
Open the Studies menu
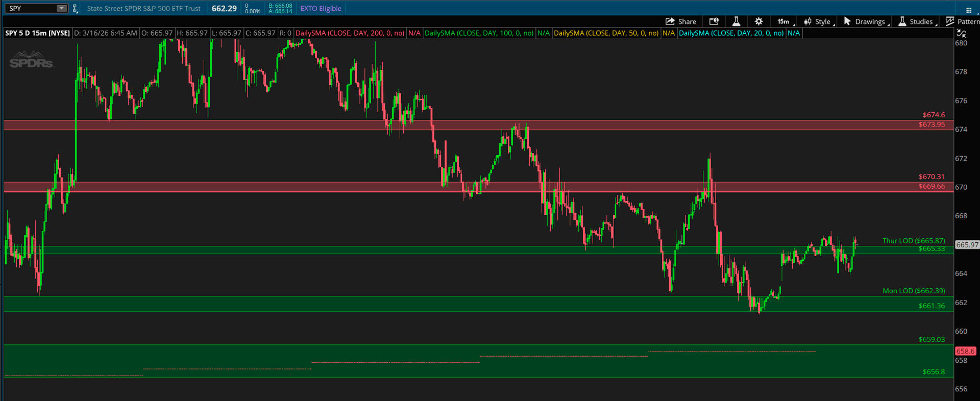click(921, 21)
